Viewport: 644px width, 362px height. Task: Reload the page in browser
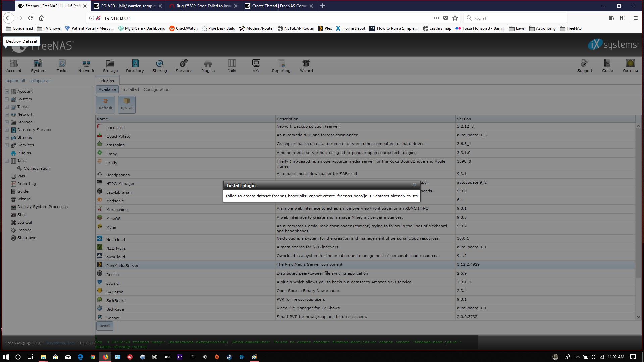(x=31, y=18)
